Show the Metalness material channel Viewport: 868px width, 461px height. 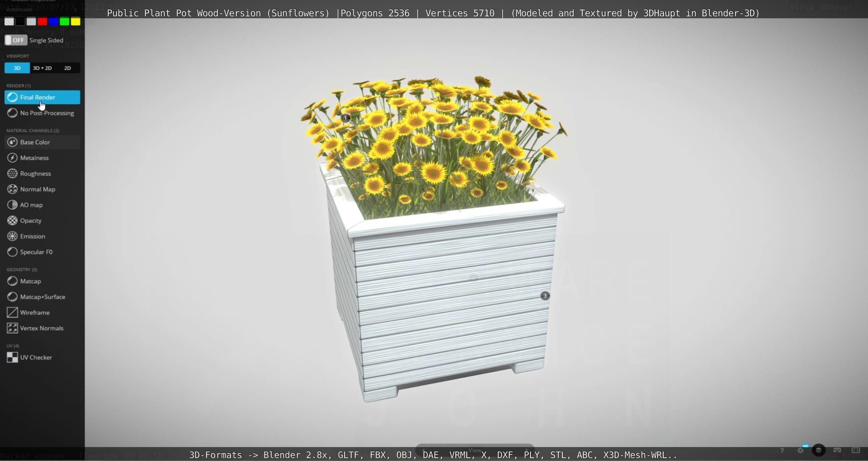coord(42,158)
